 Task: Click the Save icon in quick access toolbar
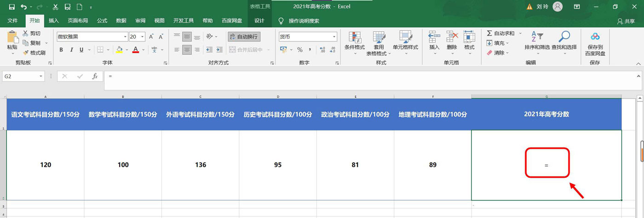tap(12, 7)
